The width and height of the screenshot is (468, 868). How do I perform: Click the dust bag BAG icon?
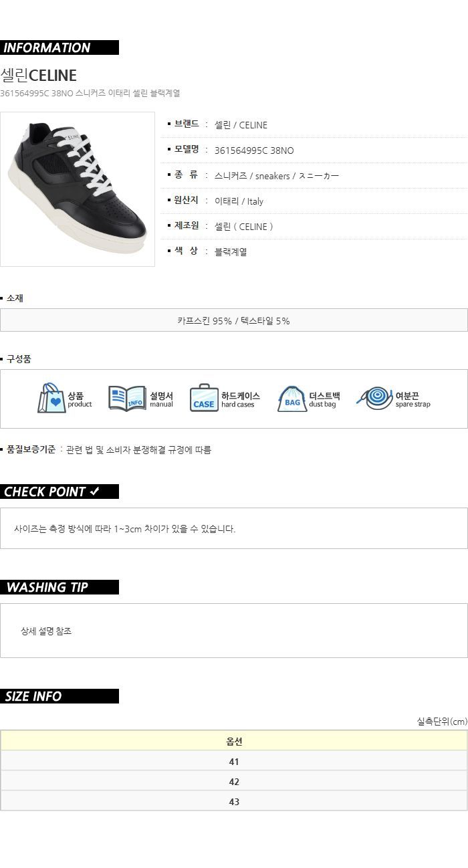[292, 398]
